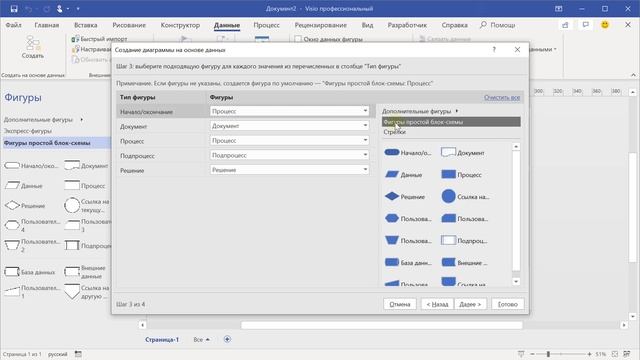Image resolution: width=640 pixels, height=360 pixels.
Task: Select the Подпроцесс shape in the dialog gallery
Action: click(464, 241)
